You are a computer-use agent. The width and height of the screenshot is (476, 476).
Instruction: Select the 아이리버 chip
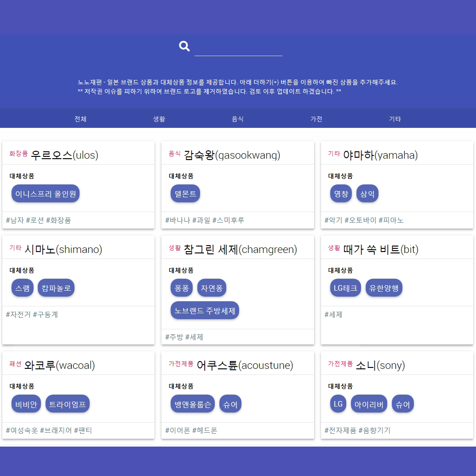click(369, 404)
